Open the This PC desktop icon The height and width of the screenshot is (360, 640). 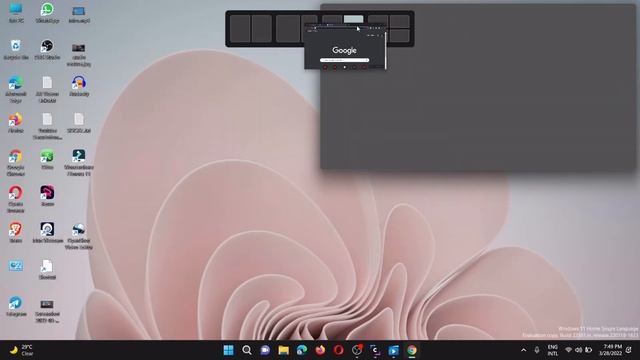pyautogui.click(x=16, y=12)
